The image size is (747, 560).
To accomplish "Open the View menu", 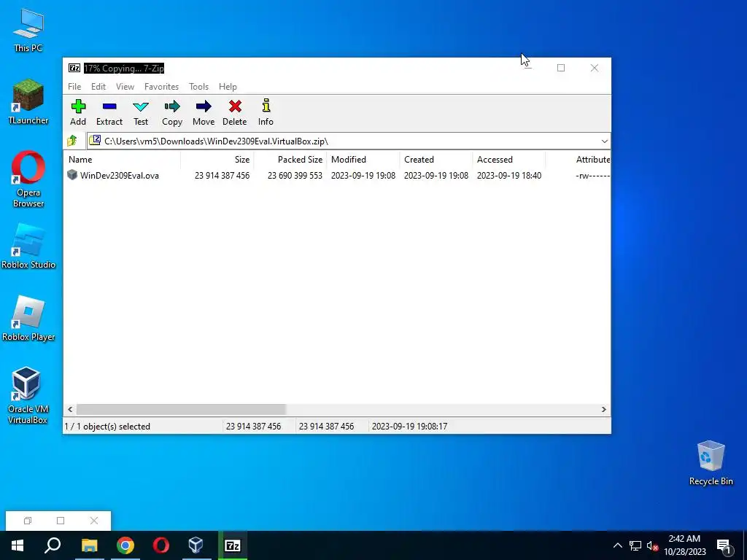I will tap(125, 87).
